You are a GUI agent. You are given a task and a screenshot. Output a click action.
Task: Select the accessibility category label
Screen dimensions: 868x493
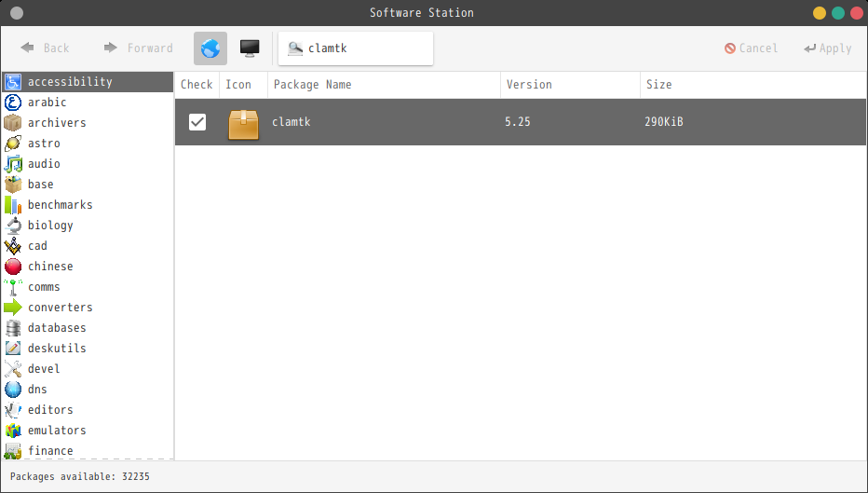[70, 82]
